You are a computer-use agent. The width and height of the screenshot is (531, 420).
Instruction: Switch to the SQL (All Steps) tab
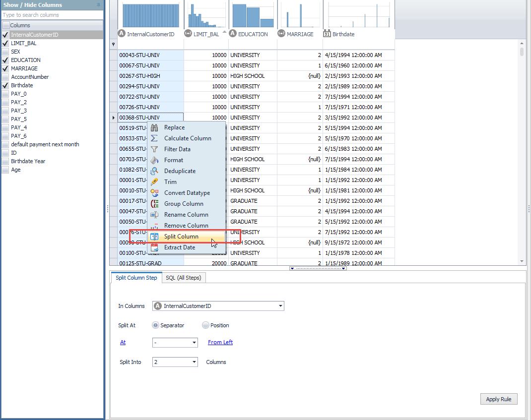184,278
